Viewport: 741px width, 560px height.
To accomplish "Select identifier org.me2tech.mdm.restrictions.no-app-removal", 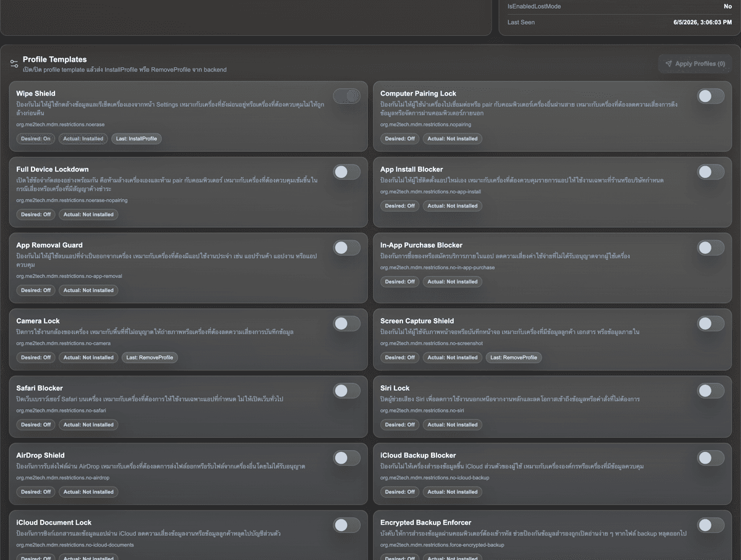I will click(x=69, y=277).
